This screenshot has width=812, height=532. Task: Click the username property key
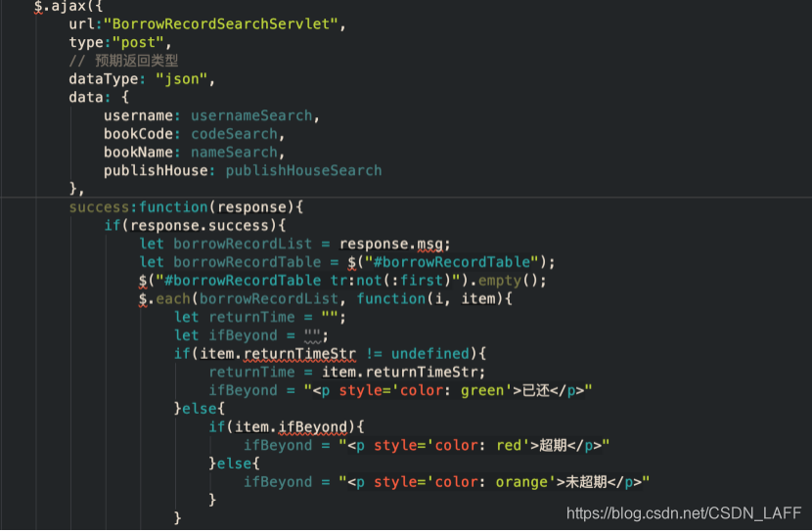click(x=138, y=115)
